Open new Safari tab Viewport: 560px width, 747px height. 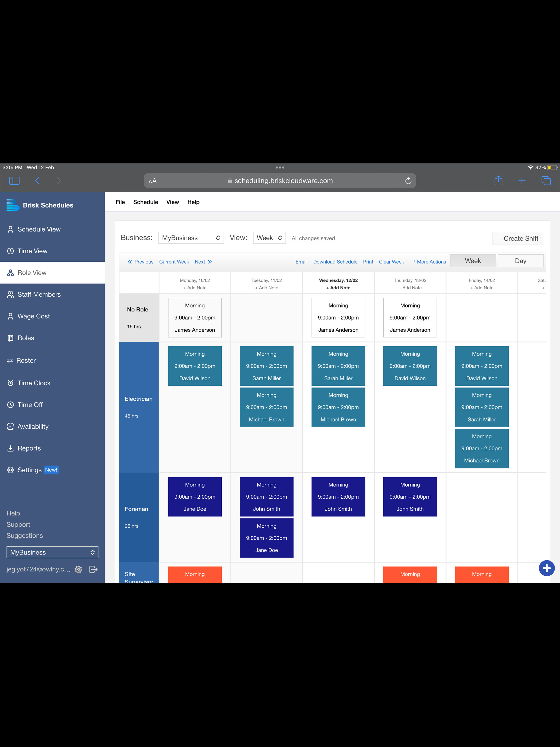pyautogui.click(x=521, y=181)
